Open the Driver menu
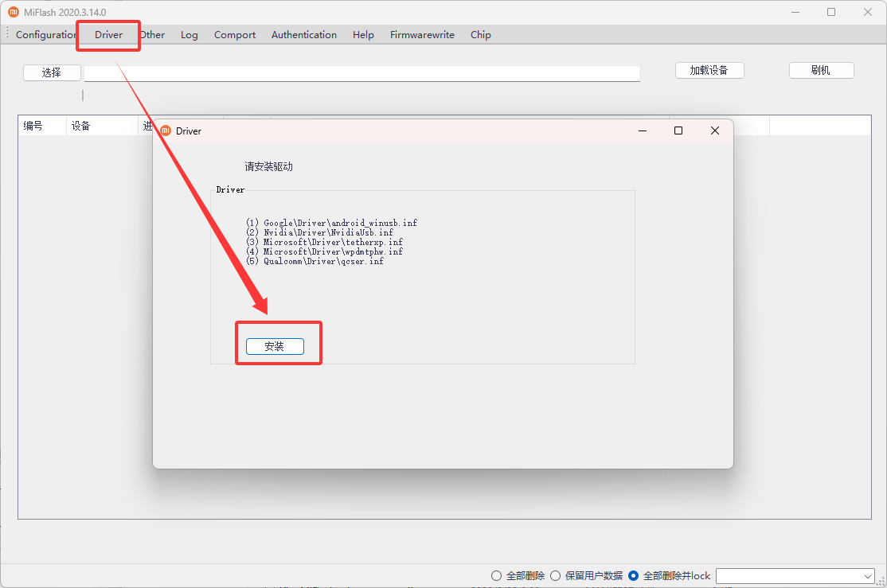 point(108,34)
